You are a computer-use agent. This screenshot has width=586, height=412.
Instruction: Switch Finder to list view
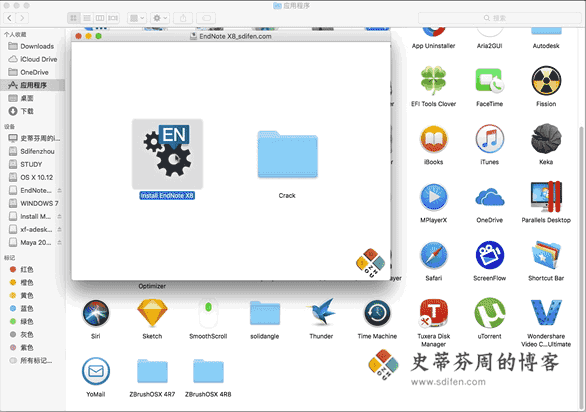(x=87, y=18)
